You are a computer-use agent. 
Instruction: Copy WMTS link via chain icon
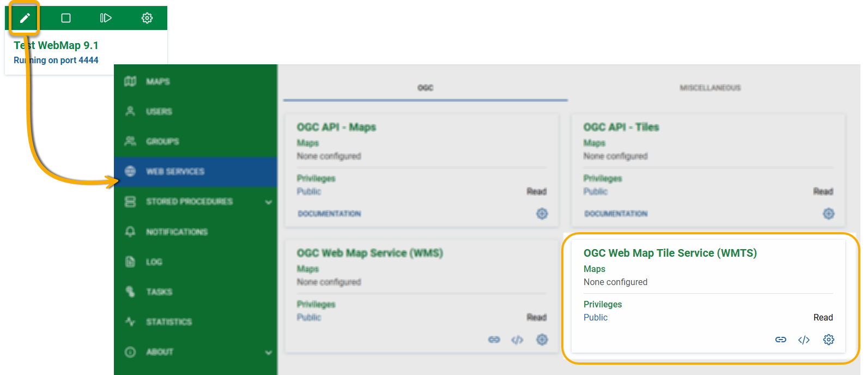click(780, 340)
